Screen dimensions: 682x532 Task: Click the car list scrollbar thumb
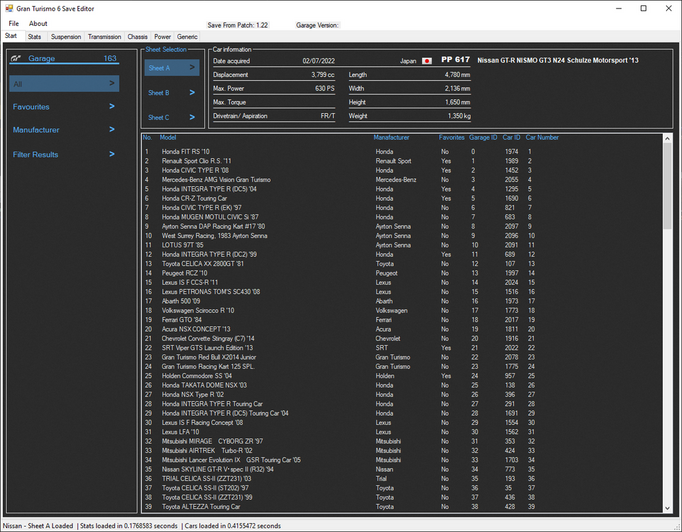click(x=668, y=186)
